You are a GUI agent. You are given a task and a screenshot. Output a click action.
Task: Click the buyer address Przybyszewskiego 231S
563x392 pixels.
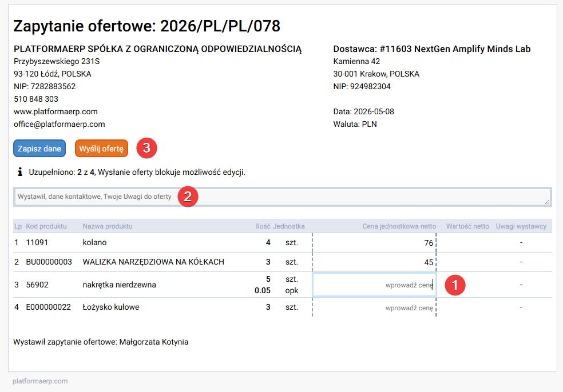(57, 61)
